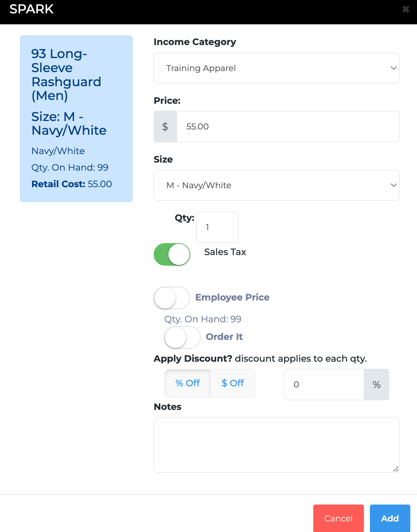The image size is (417, 532).
Task: Click the Size dropdown chevron arrow
Action: 393,185
